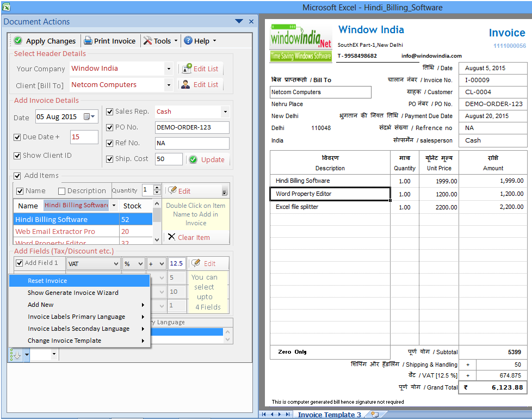
Task: Toggle the Add Items checkbox
Action: (x=17, y=176)
